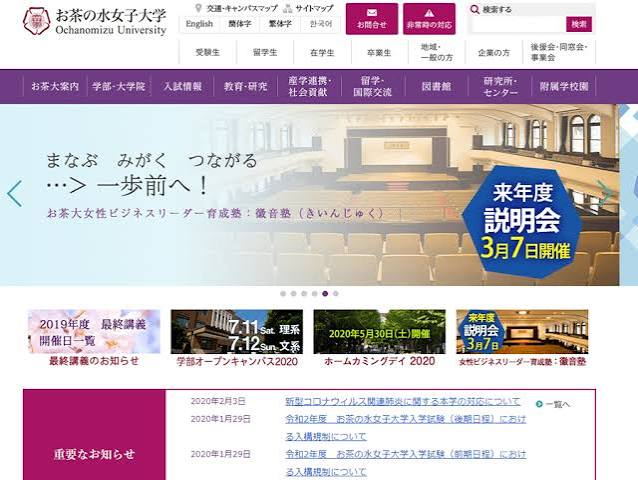Image resolution: width=638 pixels, height=480 pixels.
Task: Open 交通・キャンパスマップ link
Action: coord(237,8)
